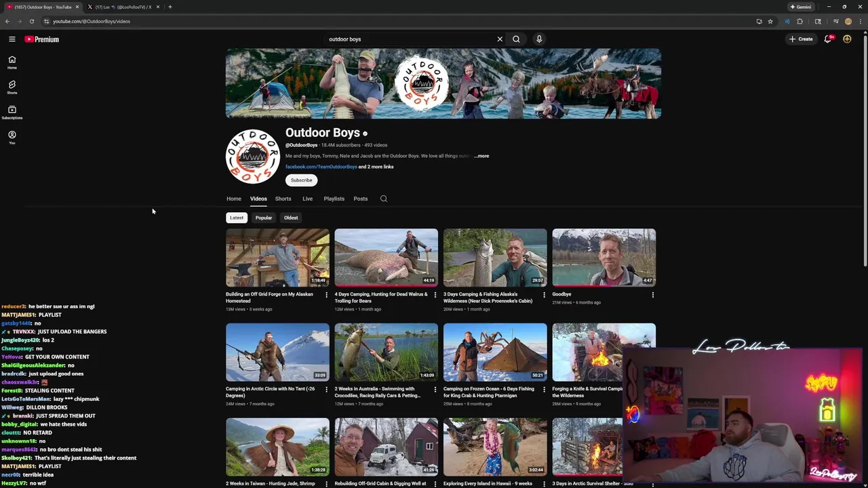
Task: Open options menu for Arctic Circle No Tent video
Action: [x=326, y=390]
